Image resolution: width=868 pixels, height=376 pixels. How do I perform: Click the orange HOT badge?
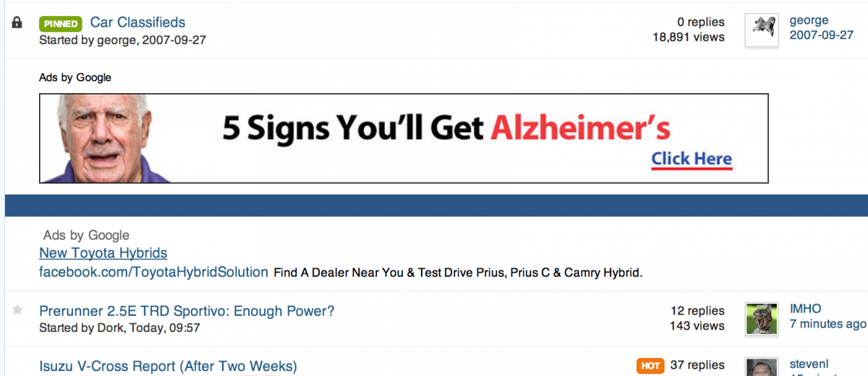tap(650, 366)
